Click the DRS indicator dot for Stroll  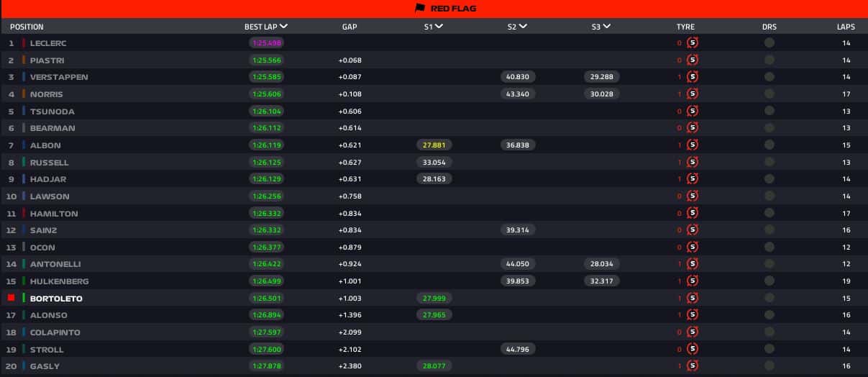click(x=769, y=349)
